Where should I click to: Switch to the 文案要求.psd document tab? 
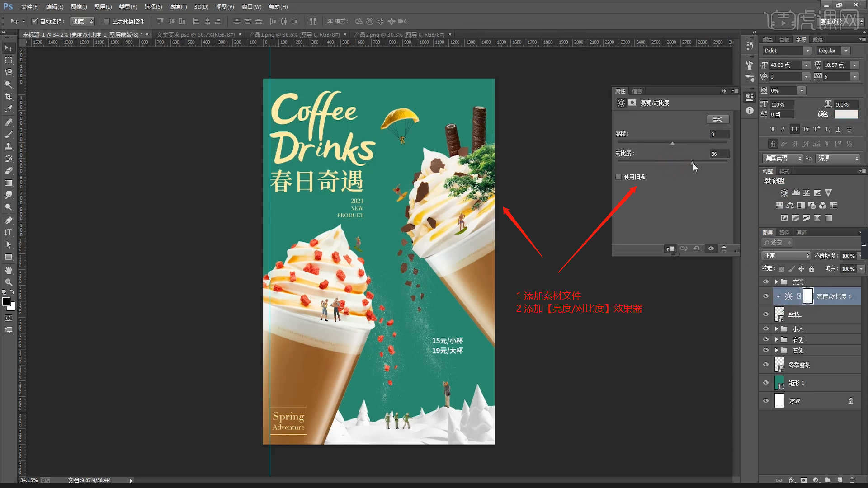[196, 35]
